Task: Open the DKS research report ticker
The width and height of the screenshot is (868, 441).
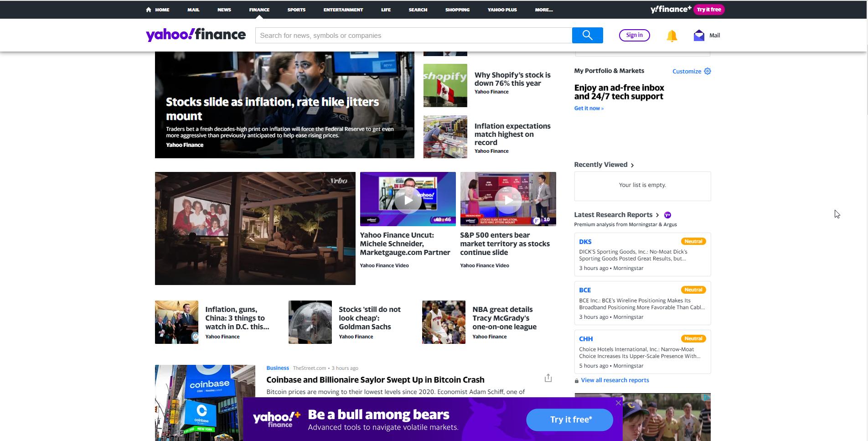Action: pyautogui.click(x=585, y=242)
